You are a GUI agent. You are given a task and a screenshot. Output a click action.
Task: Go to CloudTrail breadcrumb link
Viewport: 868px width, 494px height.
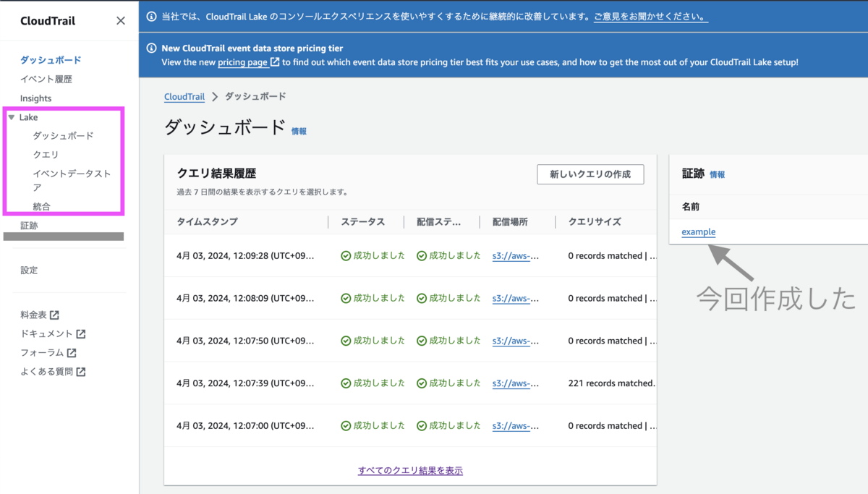184,96
